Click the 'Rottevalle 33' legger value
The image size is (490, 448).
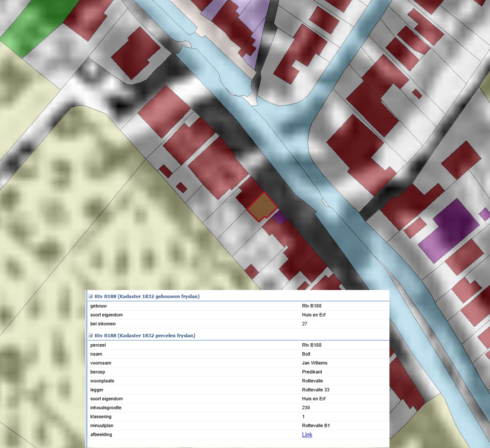coord(315,390)
